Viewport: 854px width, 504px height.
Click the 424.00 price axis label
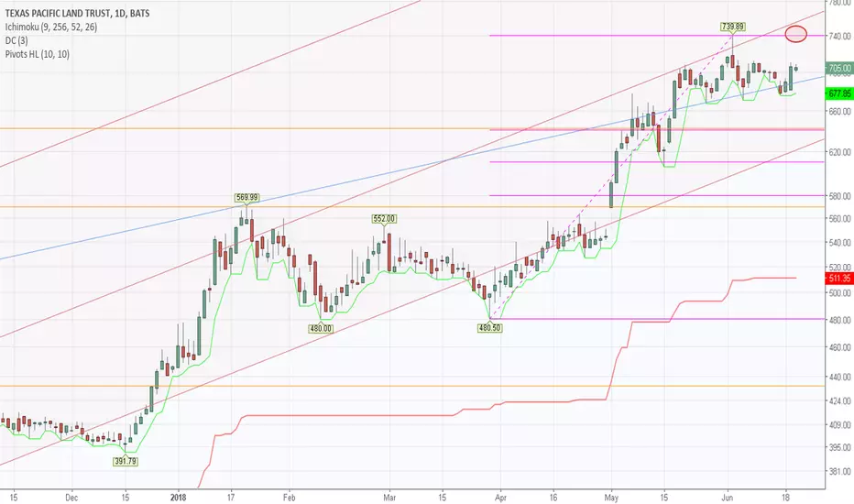[839, 401]
